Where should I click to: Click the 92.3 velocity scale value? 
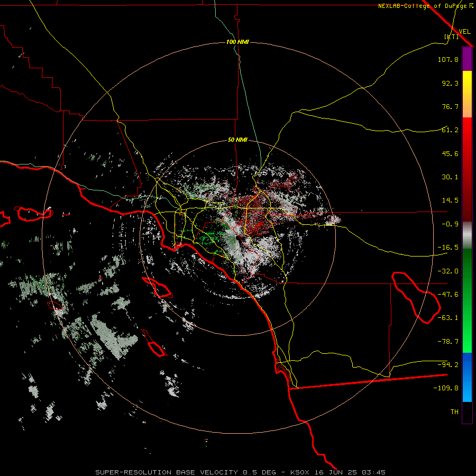[x=450, y=83]
